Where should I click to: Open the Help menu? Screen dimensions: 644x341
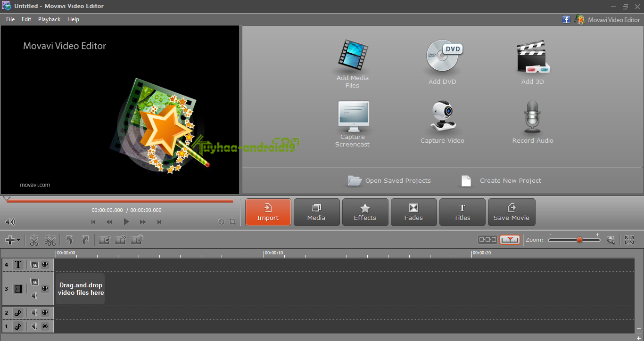pyautogui.click(x=73, y=19)
